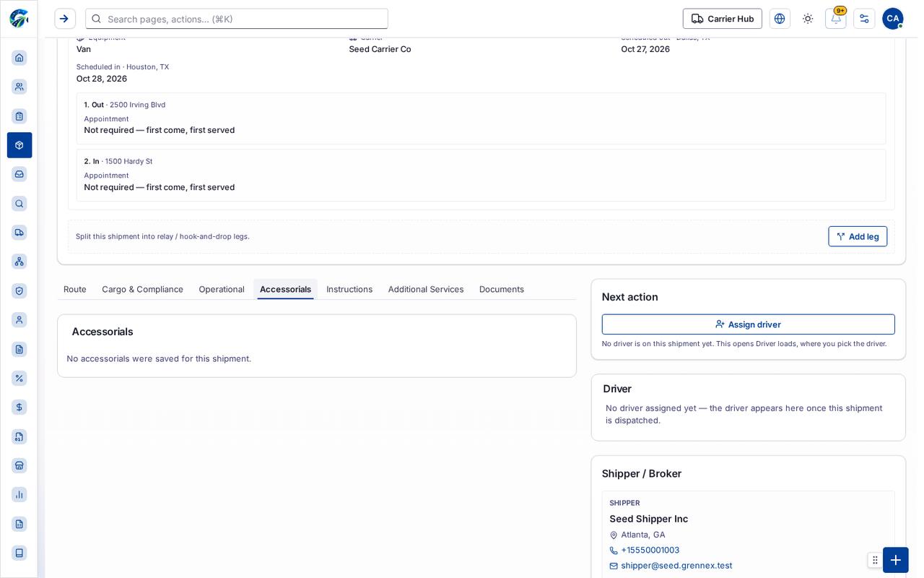Focus the Search pages, actions field

point(237,19)
